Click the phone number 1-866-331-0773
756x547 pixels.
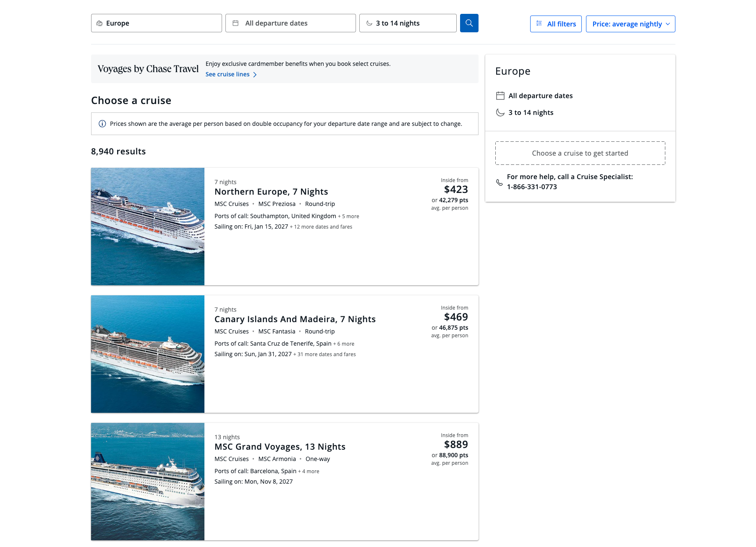point(532,187)
